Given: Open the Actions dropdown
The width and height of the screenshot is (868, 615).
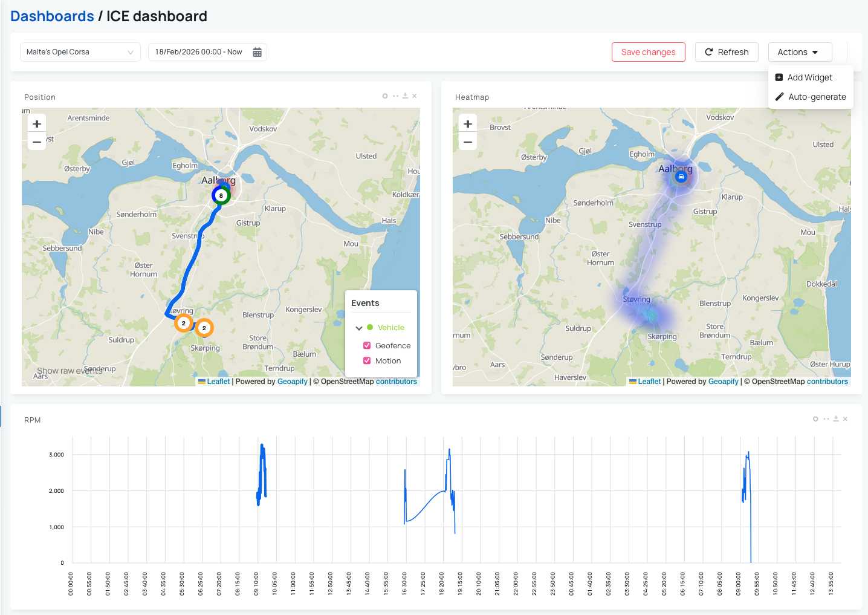Looking at the screenshot, I should [x=800, y=52].
